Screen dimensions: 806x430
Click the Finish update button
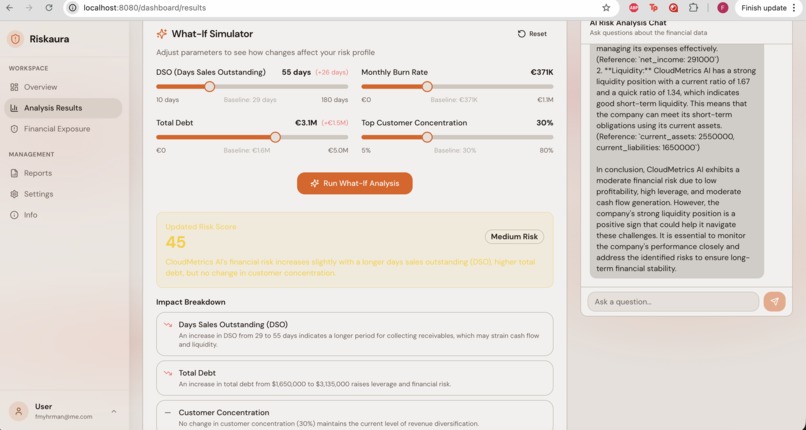(x=764, y=8)
